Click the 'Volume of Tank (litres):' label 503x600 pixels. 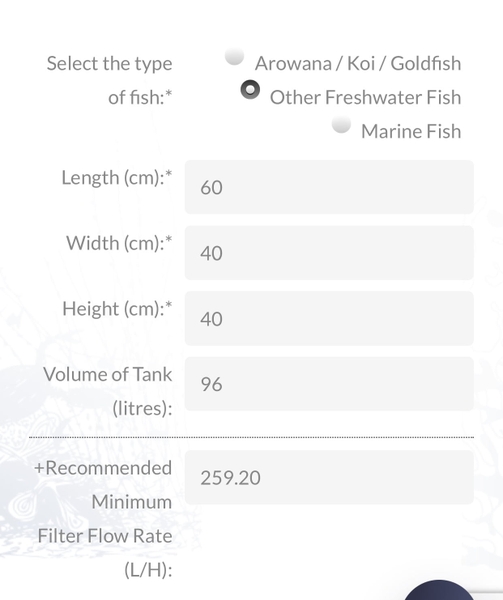(108, 391)
